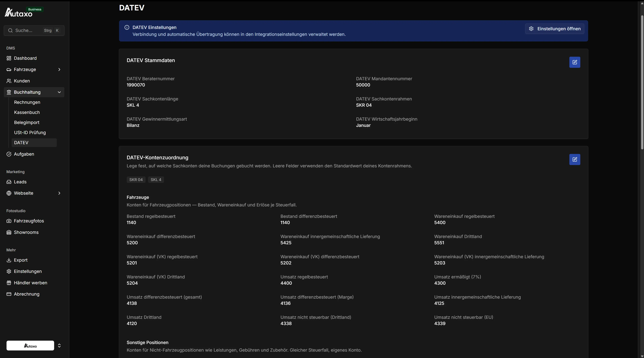644x358 pixels.
Task: Click the Leads inbox icon
Action: click(9, 182)
